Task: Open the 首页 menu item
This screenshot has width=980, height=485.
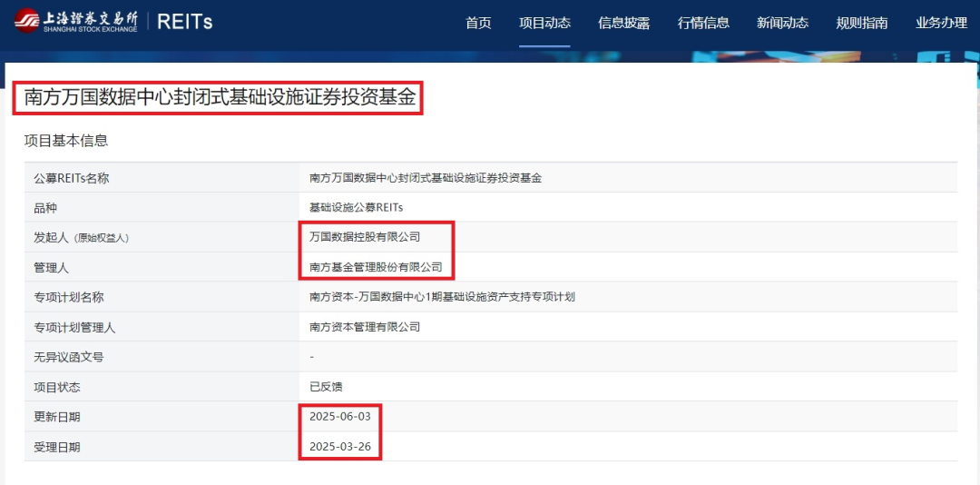Action: coord(478,23)
